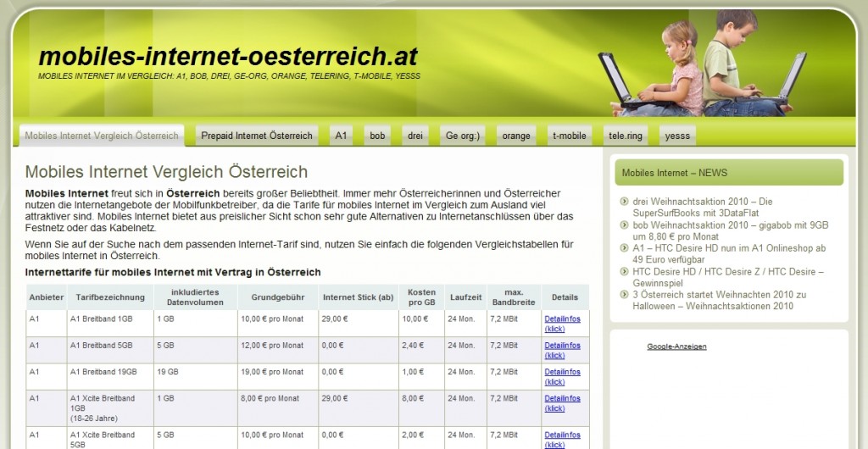Click the Internettarife für mobiles Internet mit Vertrag heading

coord(173,272)
